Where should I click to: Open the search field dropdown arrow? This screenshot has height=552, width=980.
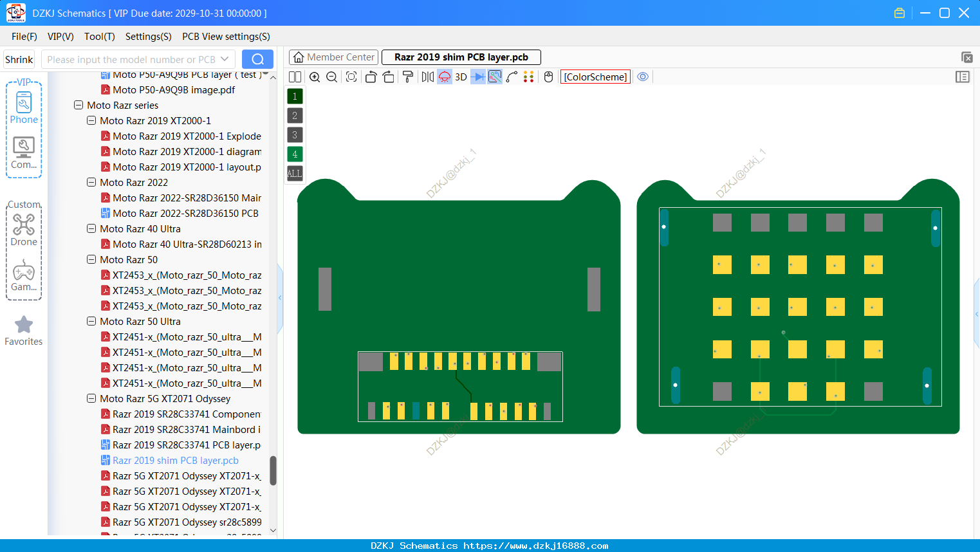(x=225, y=59)
